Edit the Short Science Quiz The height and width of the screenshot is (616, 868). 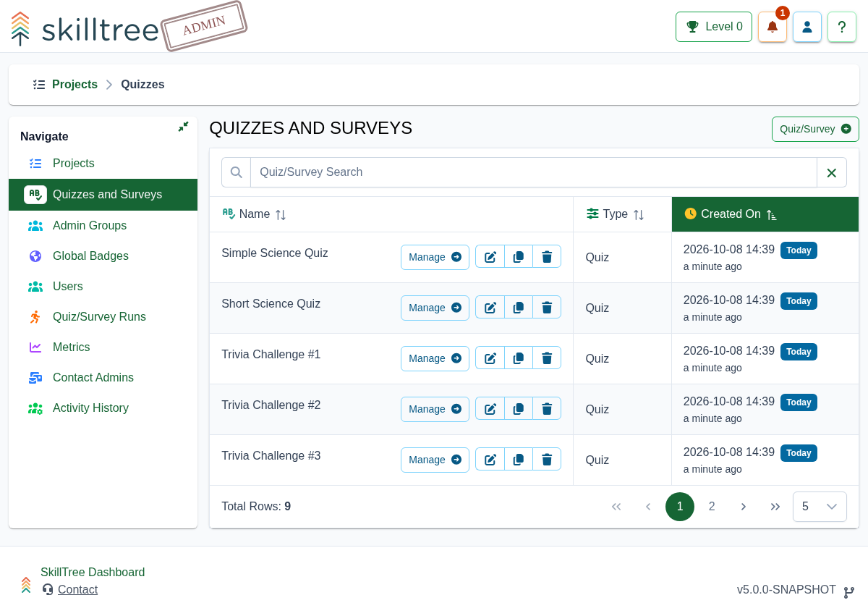click(490, 307)
